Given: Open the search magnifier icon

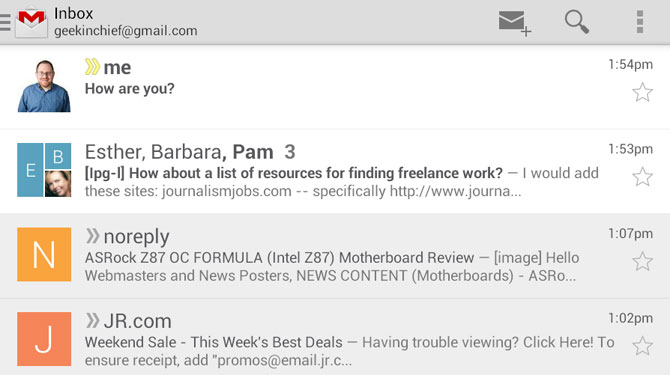Looking at the screenshot, I should [577, 22].
